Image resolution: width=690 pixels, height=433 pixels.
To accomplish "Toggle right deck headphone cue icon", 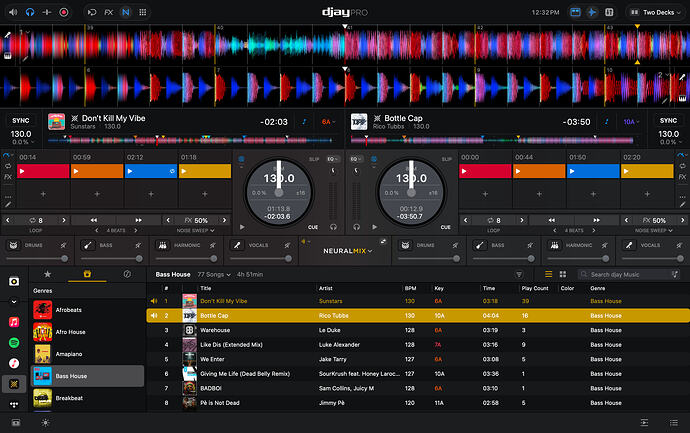I will tap(356, 227).
